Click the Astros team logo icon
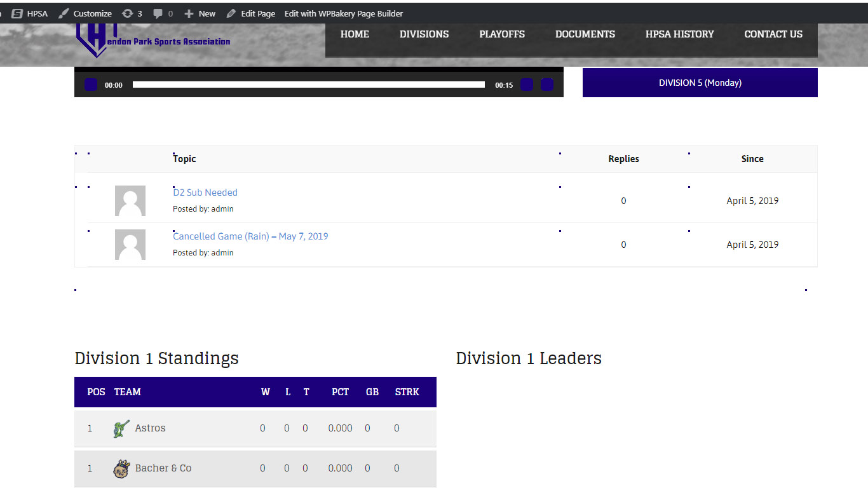This screenshot has width=868, height=488. coord(121,428)
